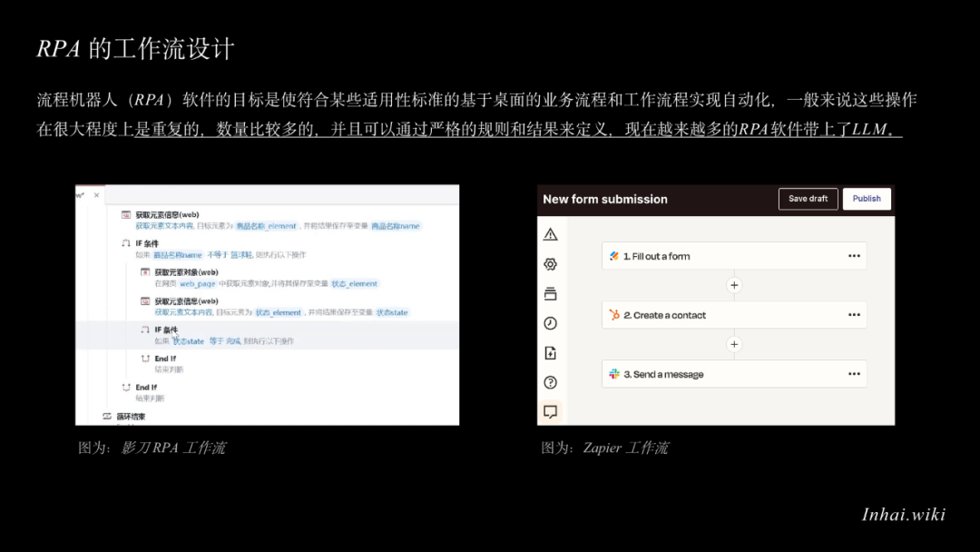This screenshot has height=552, width=980.
Task: Open the stacked layers icon in Zapier sidebar
Action: 550,293
